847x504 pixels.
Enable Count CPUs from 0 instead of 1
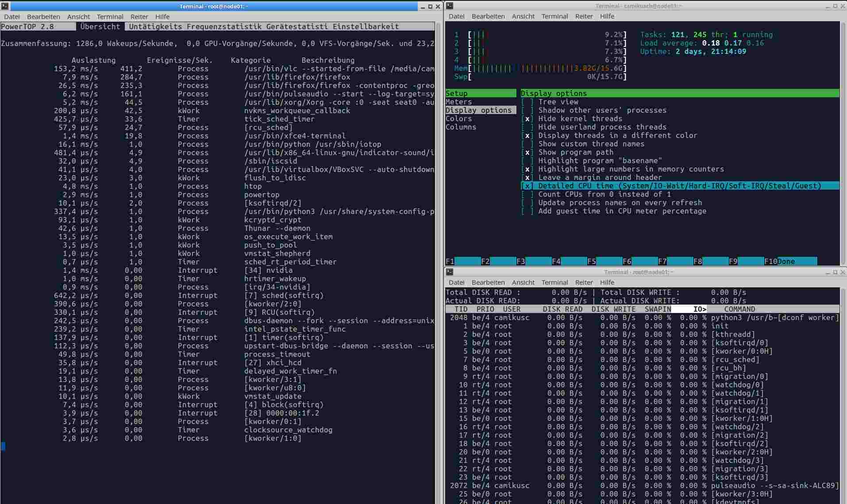(527, 194)
